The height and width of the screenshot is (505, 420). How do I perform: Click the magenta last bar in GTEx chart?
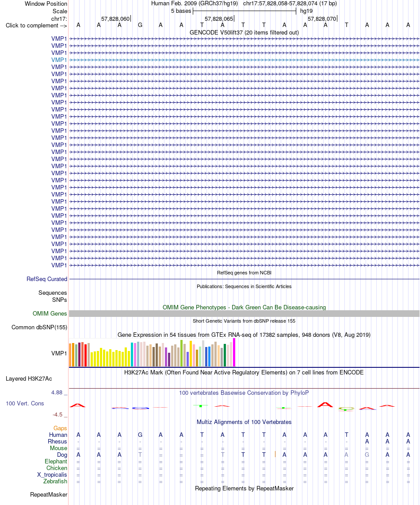pyautogui.click(x=234, y=352)
